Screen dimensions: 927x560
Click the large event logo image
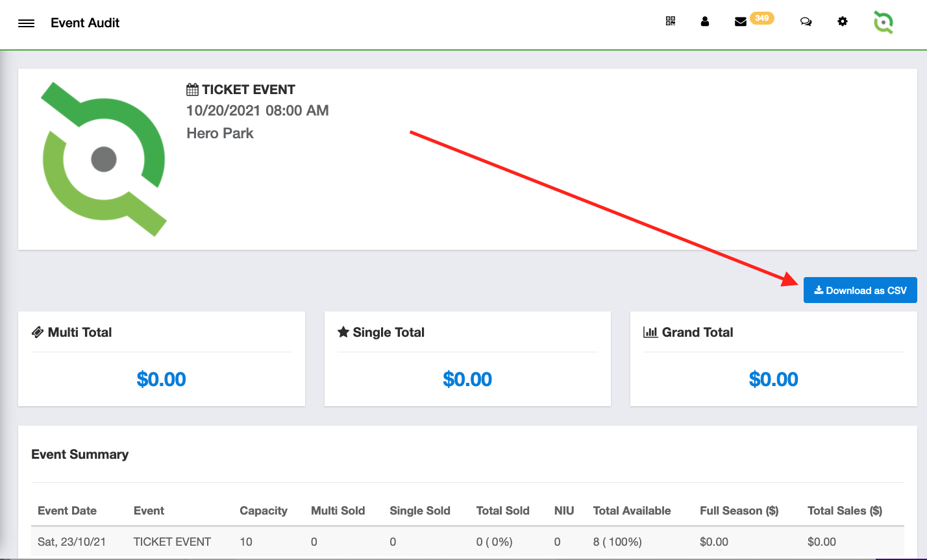pos(104,159)
